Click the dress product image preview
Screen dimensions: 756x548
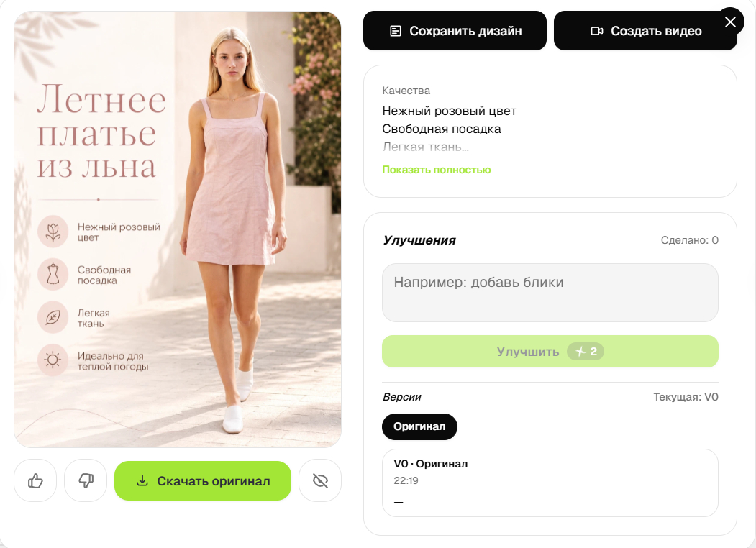tap(178, 229)
